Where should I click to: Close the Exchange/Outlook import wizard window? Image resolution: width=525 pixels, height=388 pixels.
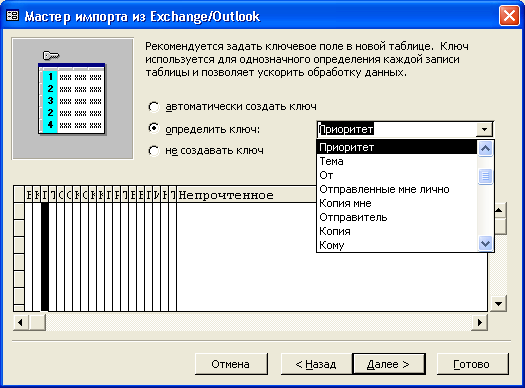pyautogui.click(x=509, y=16)
